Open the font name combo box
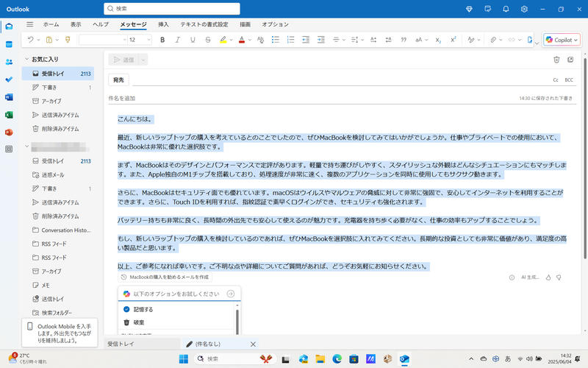The image size is (588, 368). (103, 40)
